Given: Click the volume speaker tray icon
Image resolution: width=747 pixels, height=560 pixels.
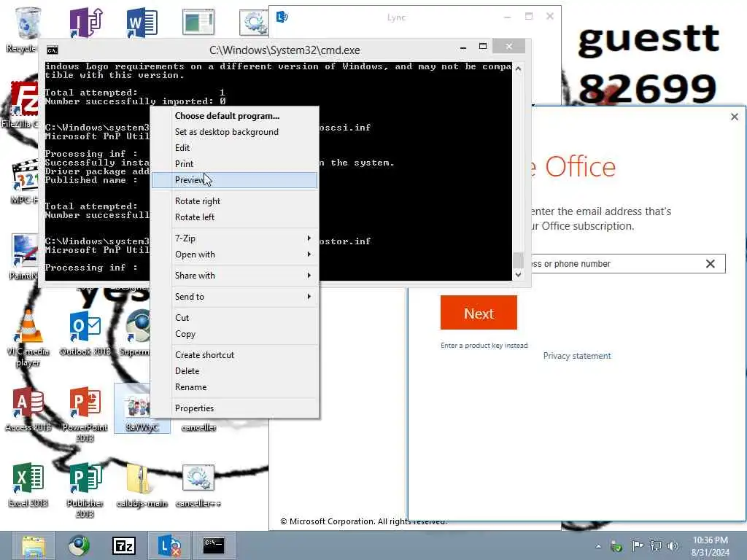Looking at the screenshot, I should pos(673,545).
